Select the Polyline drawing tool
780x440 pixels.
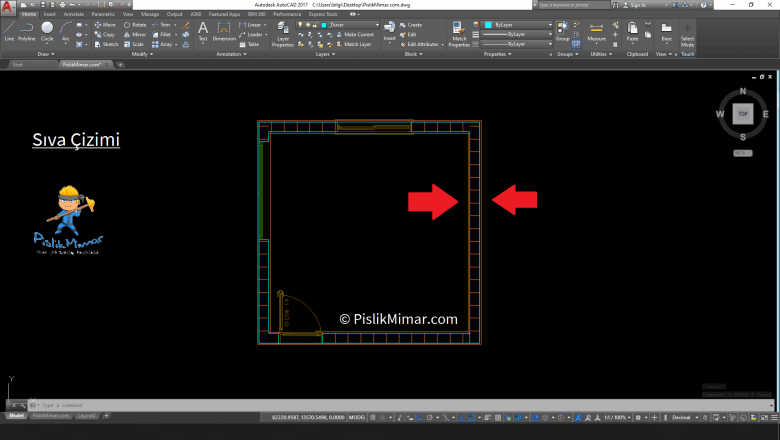pos(27,30)
